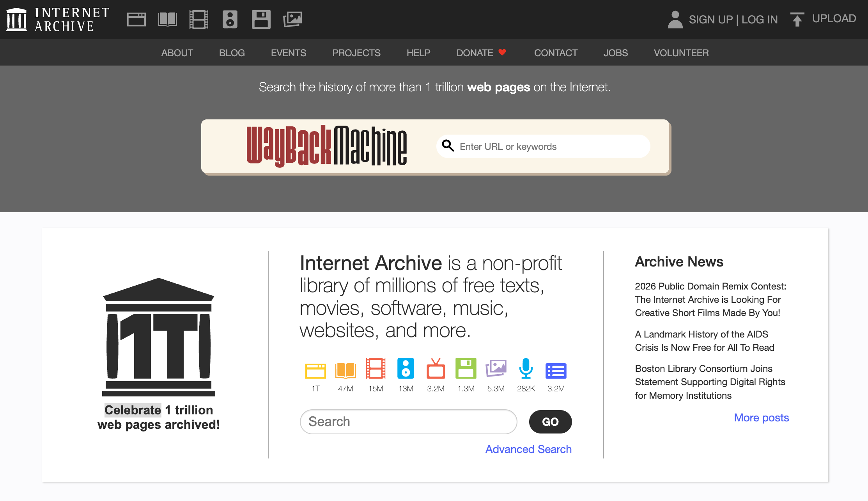The width and height of the screenshot is (868, 501).
Task: Click the user profile icon near Sign Up
Action: [x=675, y=19]
